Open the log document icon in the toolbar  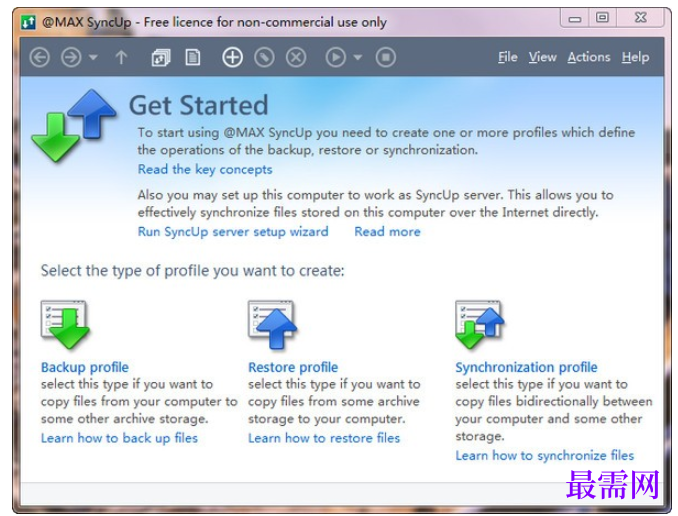(x=192, y=58)
